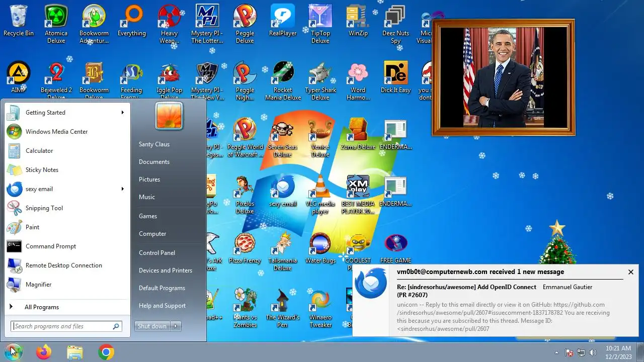Launch Seven Seas Deluxe shortcut

pyautogui.click(x=283, y=138)
